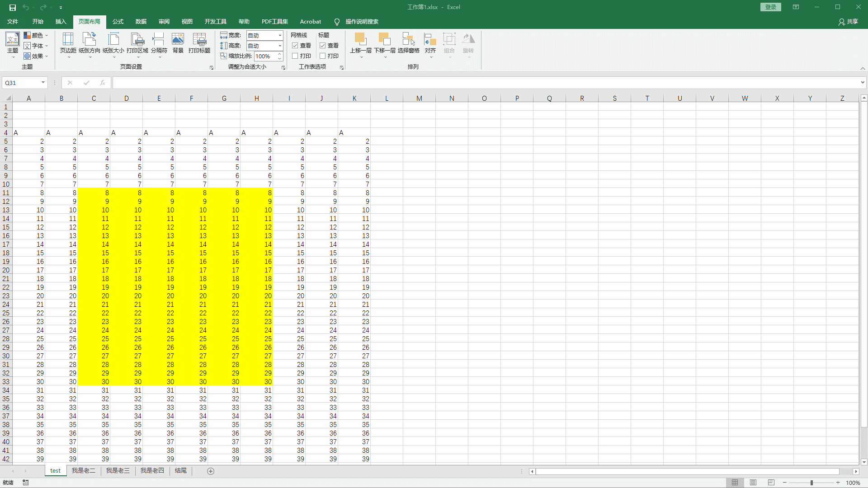Open sheet tab 结尾
Viewport: 868px width, 488px height.
181,471
